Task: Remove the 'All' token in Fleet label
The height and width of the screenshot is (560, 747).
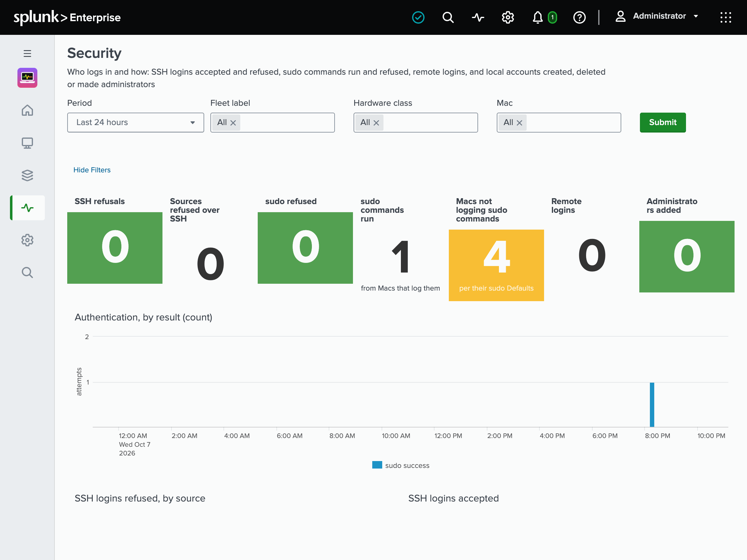Action: click(x=233, y=123)
